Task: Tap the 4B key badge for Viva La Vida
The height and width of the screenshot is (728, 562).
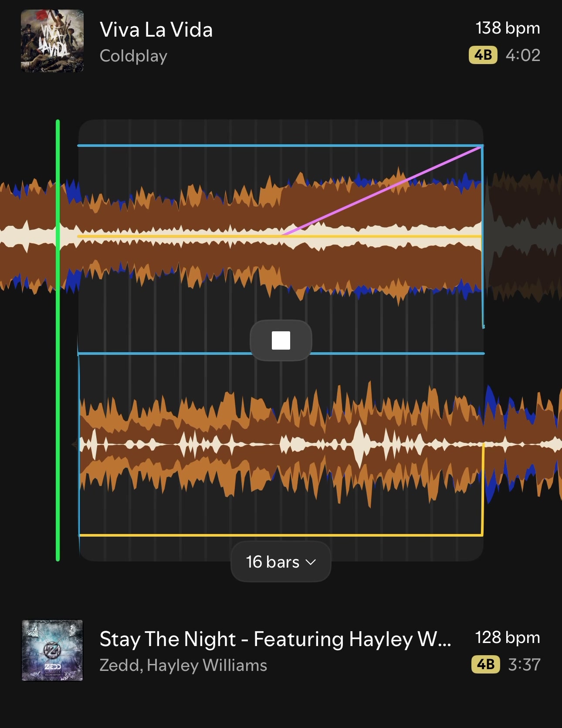Action: coord(483,55)
